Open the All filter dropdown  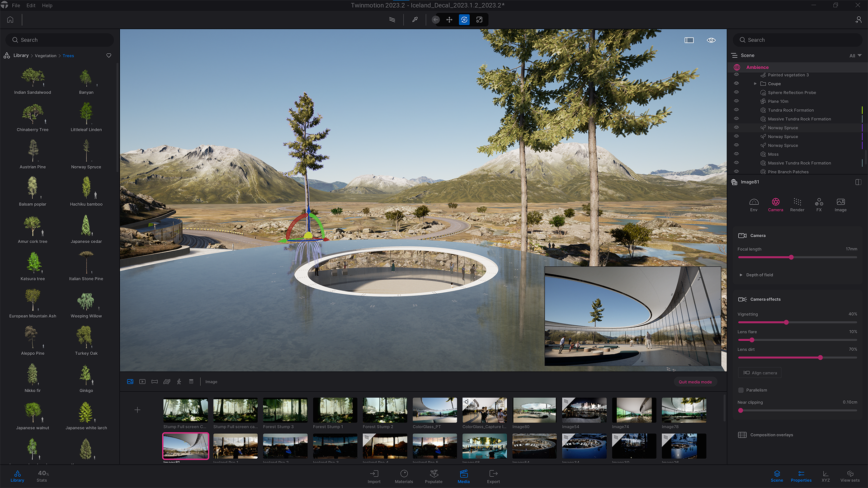(x=855, y=56)
